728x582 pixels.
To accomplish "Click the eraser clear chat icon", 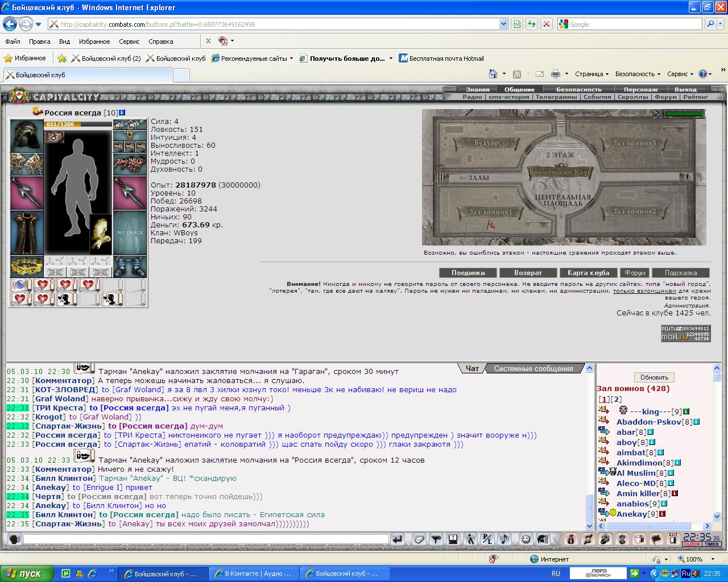I will point(419,539).
